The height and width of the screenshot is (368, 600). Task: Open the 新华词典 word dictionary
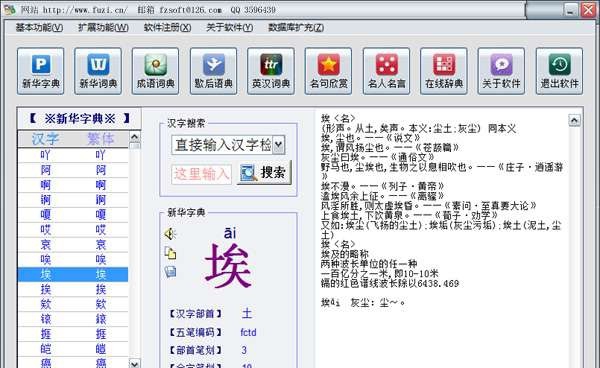(98, 71)
